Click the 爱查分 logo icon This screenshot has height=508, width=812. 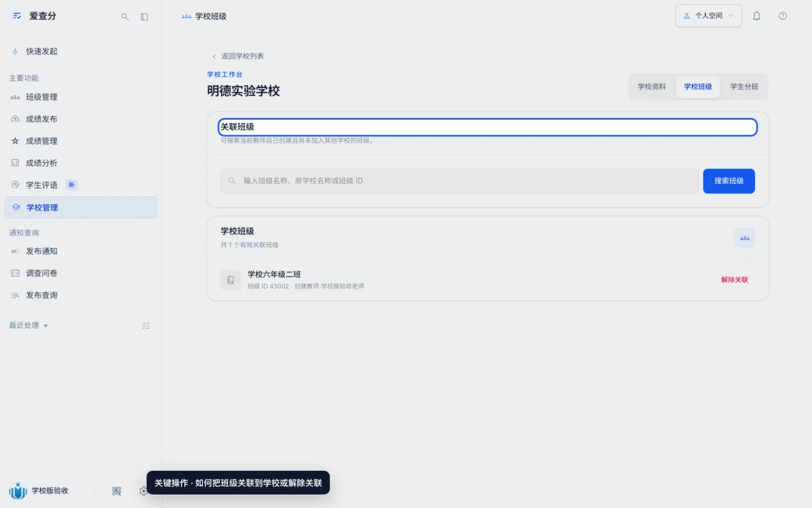[17, 16]
